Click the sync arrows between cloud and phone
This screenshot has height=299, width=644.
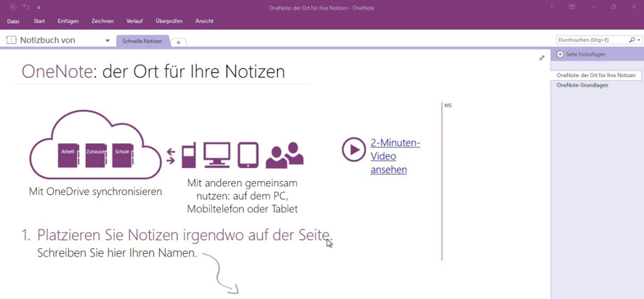pos(171,156)
